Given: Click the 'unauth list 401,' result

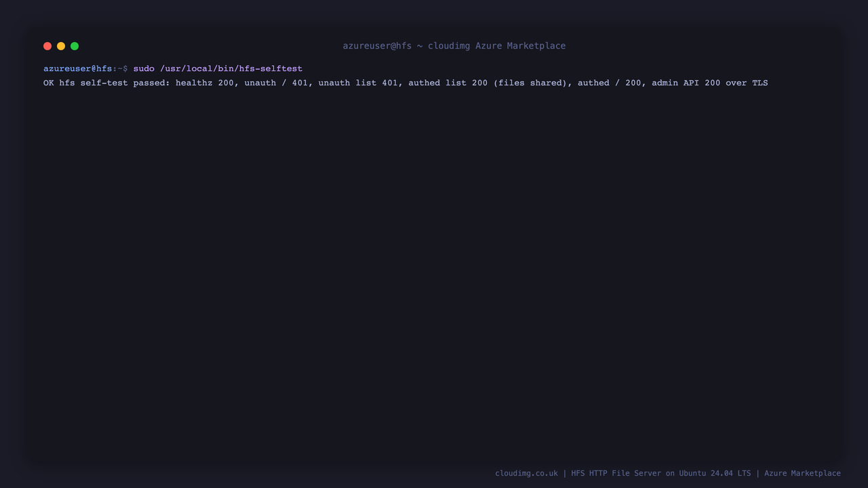Looking at the screenshot, I should (x=361, y=83).
